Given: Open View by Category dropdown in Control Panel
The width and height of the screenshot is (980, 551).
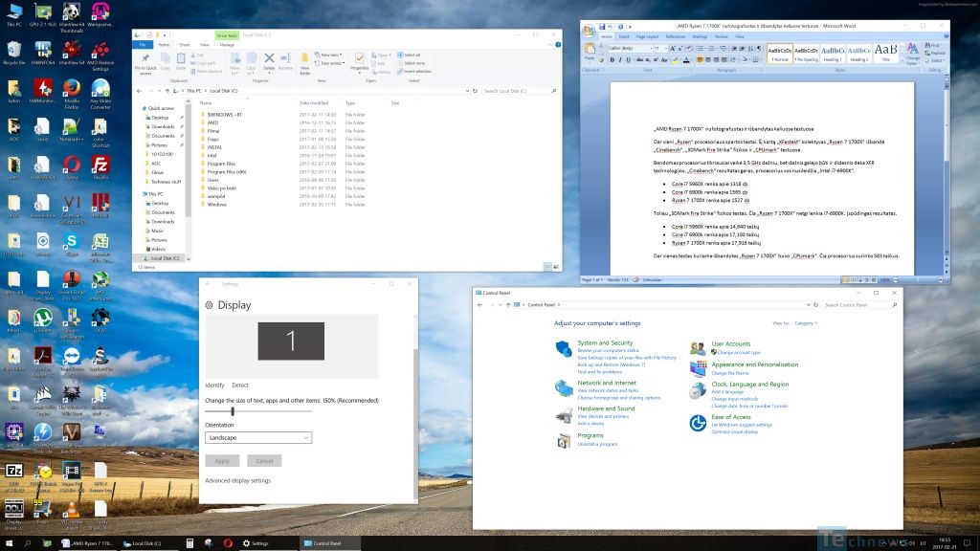Looking at the screenshot, I should [806, 323].
